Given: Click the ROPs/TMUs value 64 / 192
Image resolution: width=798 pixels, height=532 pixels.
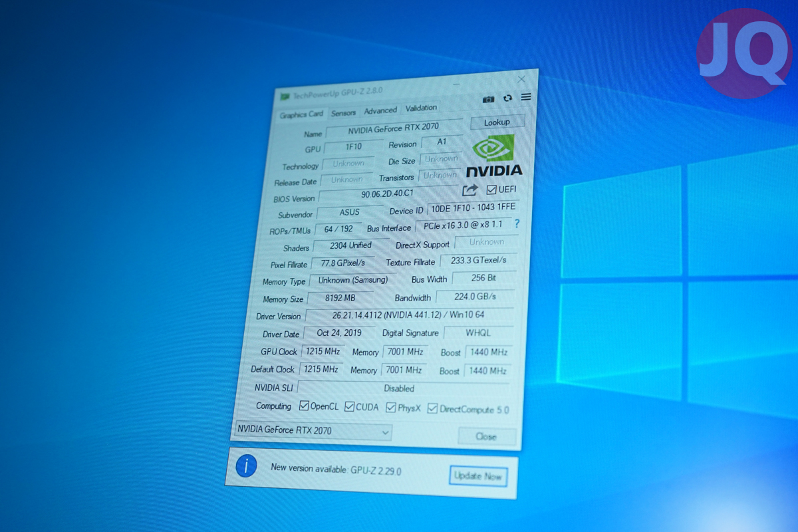Looking at the screenshot, I should click(339, 229).
